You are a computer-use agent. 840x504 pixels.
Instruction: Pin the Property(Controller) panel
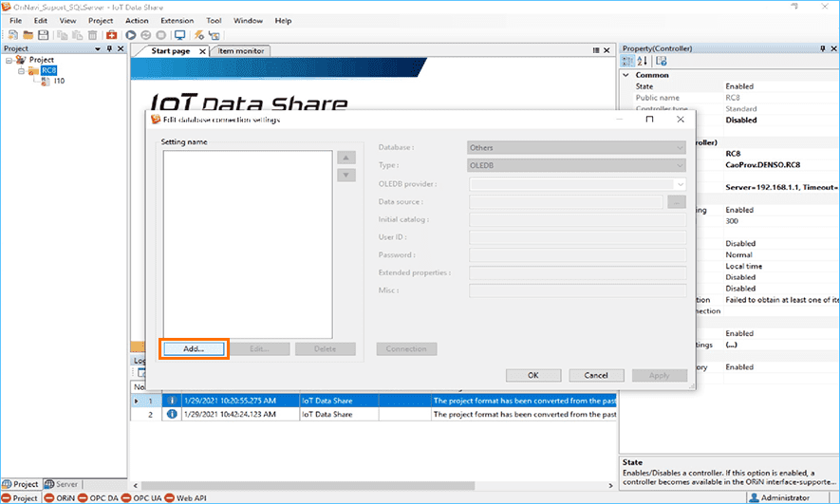823,48
